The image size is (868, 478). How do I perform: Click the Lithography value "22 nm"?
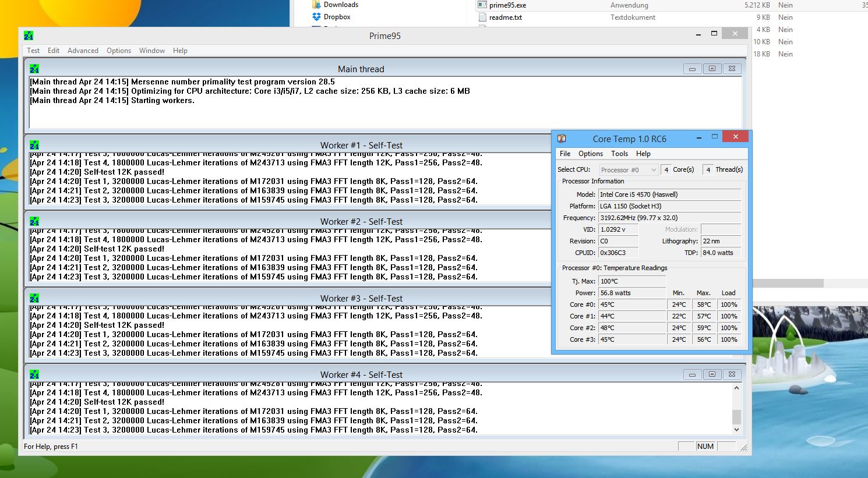tap(721, 241)
